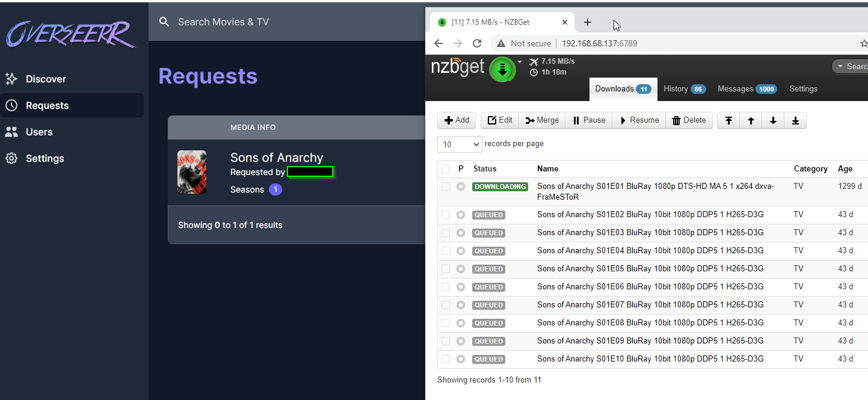Select the S01E06 download checkbox
868x400 pixels.
pos(446,287)
